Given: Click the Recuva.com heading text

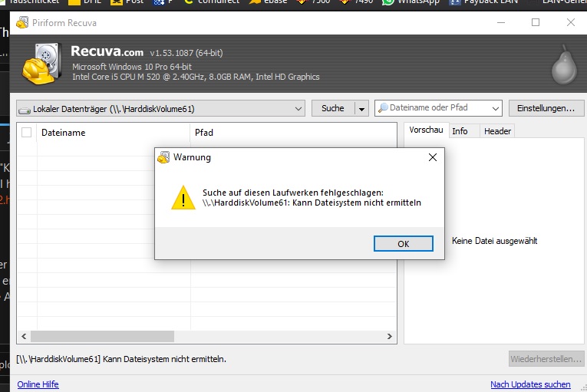Looking at the screenshot, I should [107, 51].
